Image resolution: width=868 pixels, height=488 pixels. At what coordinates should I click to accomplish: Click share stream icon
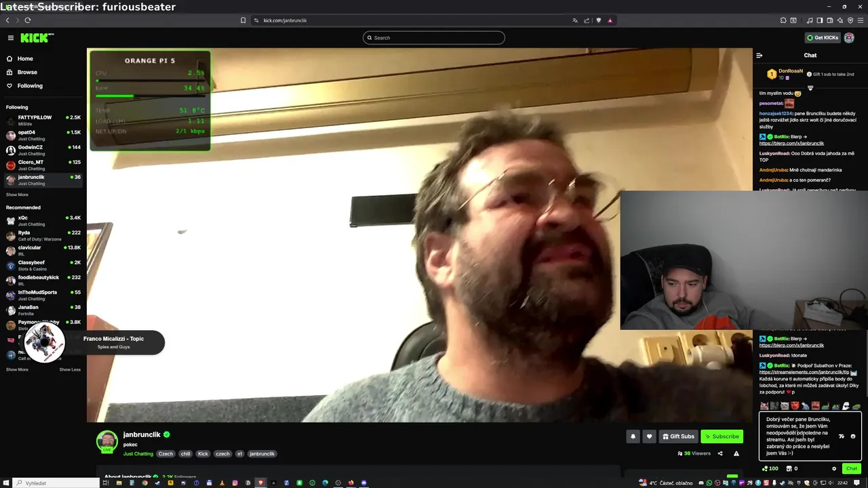[x=720, y=453]
